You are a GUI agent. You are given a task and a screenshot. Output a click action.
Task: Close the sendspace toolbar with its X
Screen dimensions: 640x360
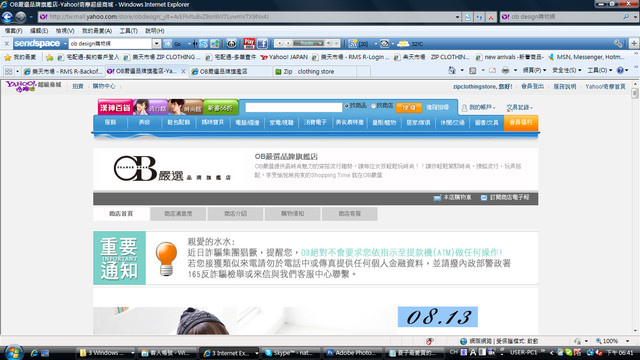click(7, 43)
